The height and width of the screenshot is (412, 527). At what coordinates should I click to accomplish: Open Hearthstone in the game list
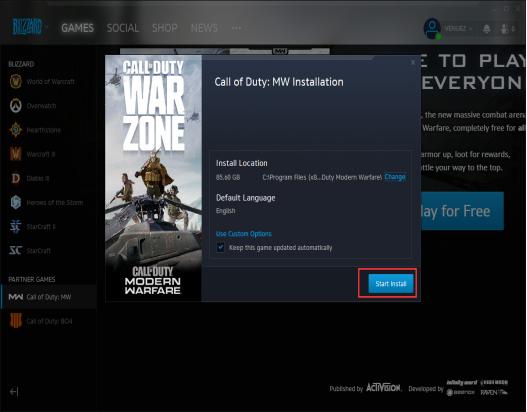coord(35,130)
